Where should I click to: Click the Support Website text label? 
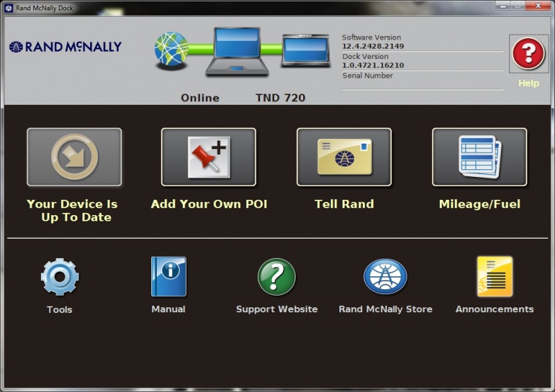pyautogui.click(x=277, y=309)
